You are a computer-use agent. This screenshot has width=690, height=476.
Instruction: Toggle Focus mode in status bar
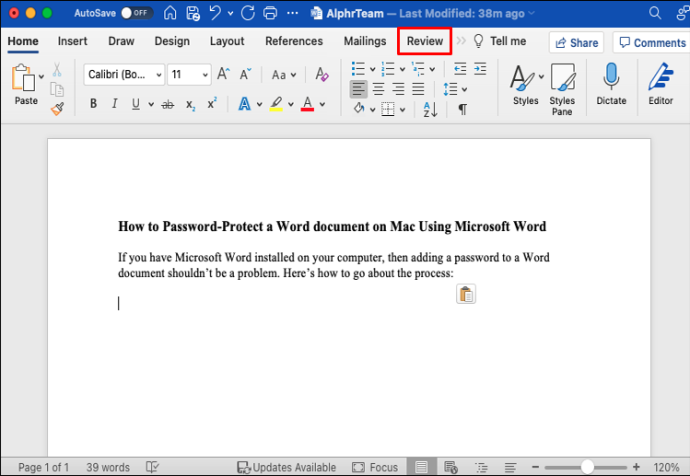click(375, 467)
